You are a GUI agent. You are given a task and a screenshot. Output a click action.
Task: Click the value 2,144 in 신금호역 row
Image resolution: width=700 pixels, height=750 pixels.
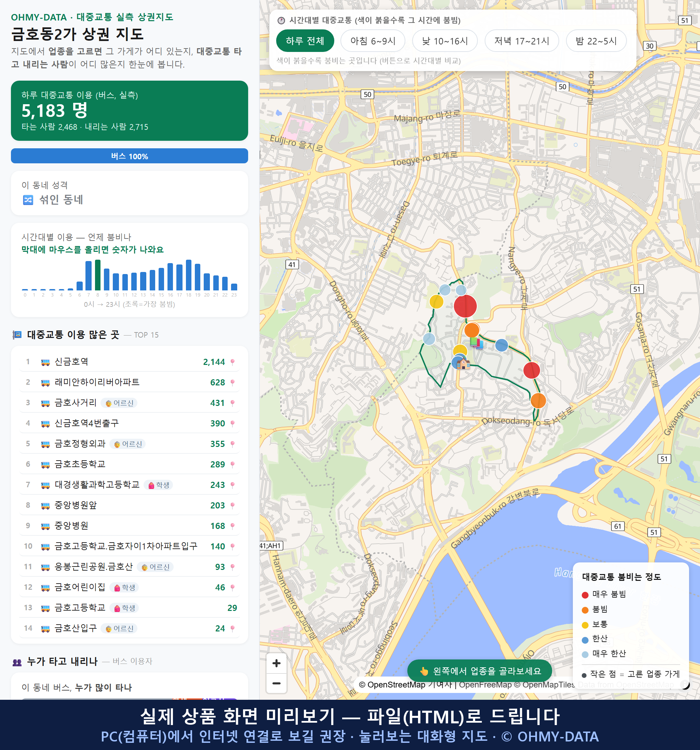tap(214, 362)
